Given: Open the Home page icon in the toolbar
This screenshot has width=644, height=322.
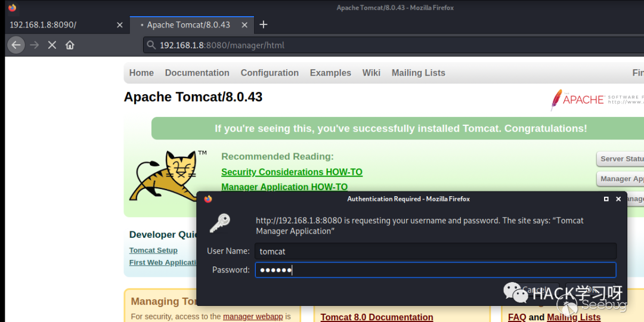Looking at the screenshot, I should (70, 45).
